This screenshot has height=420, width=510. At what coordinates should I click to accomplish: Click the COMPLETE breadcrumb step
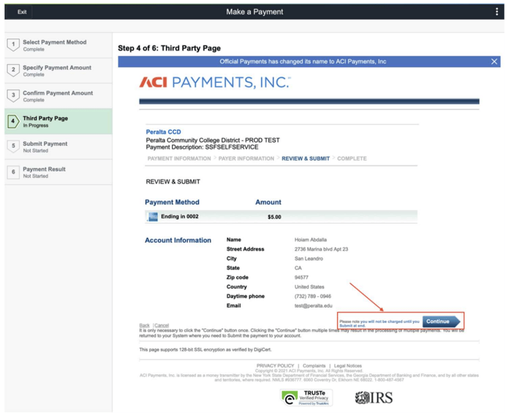point(352,158)
